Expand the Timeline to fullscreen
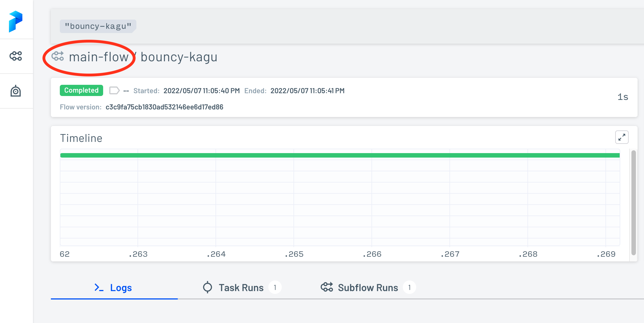The image size is (644, 323). click(622, 137)
